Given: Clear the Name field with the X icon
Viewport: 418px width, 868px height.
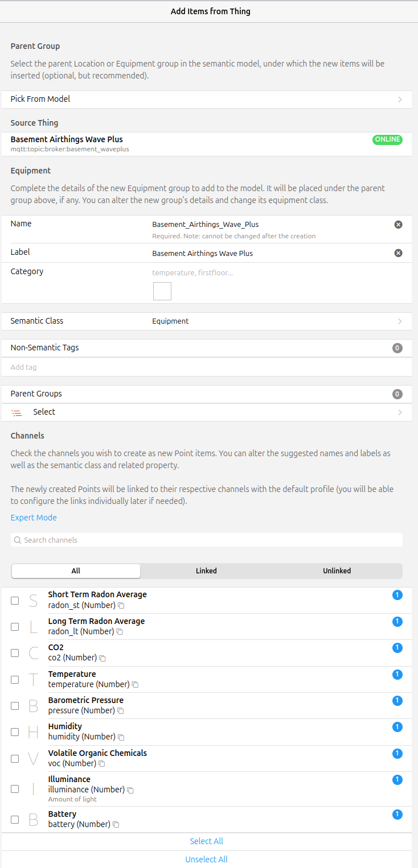Looking at the screenshot, I should pyautogui.click(x=398, y=225).
